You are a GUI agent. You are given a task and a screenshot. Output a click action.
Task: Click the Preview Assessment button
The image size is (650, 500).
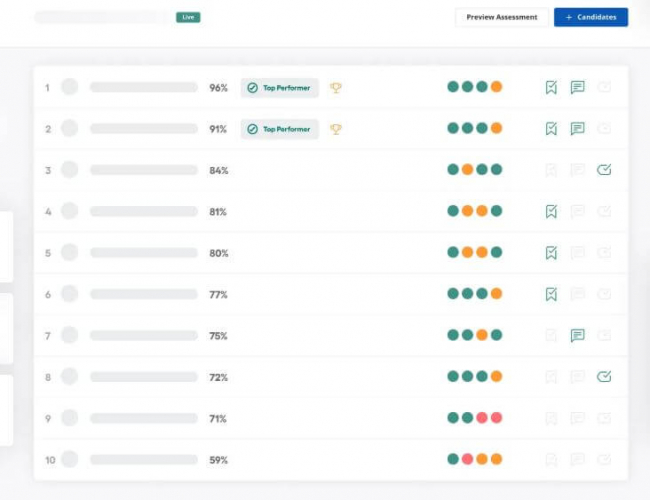(502, 17)
